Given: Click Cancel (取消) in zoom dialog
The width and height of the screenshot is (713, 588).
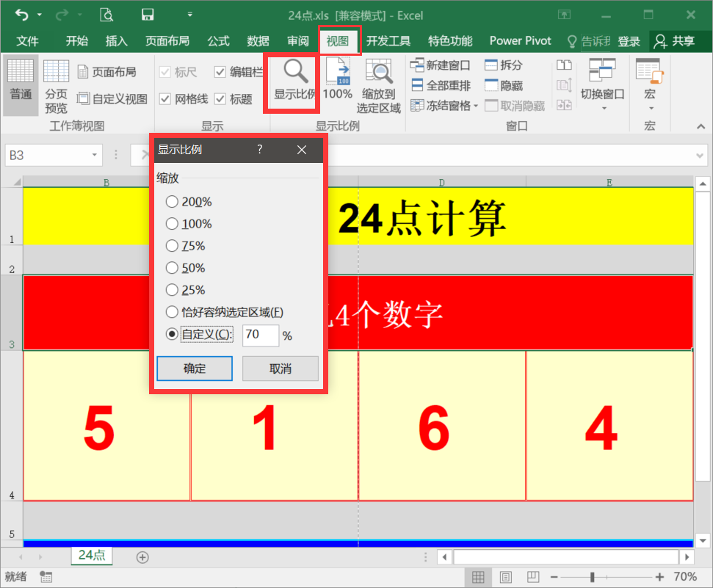Looking at the screenshot, I should tap(280, 369).
